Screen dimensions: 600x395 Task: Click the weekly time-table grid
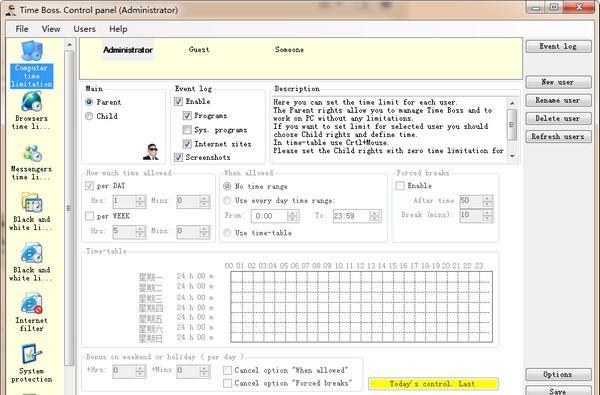362,307
